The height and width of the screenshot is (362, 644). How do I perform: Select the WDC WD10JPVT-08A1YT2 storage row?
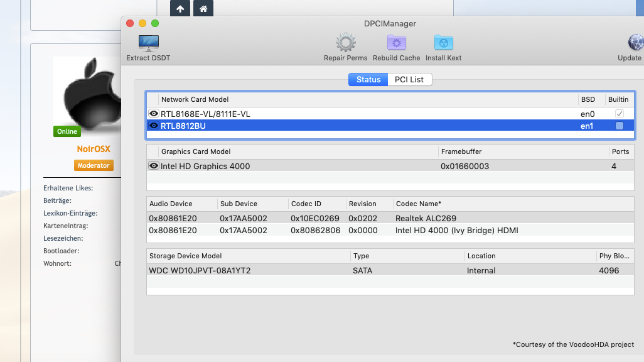click(389, 270)
